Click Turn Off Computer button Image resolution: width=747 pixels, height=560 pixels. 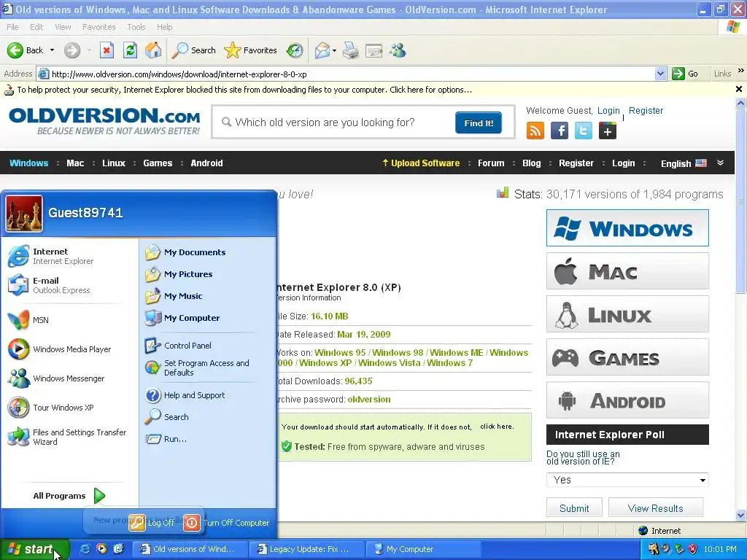point(227,523)
